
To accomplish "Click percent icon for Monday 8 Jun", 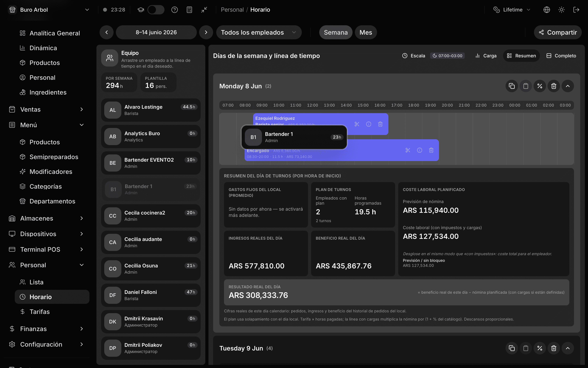I will (x=540, y=86).
